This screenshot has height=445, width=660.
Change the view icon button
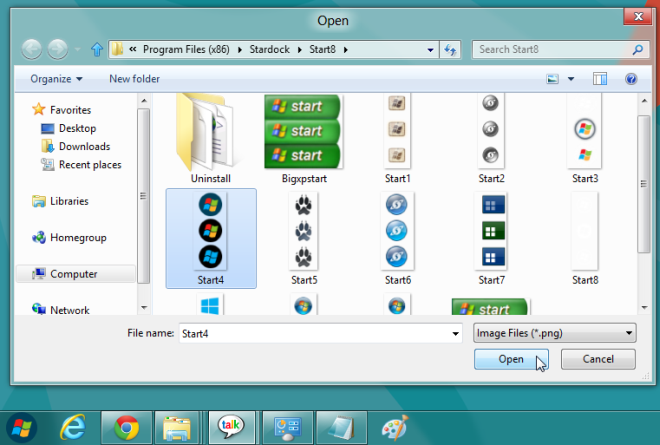coord(552,79)
